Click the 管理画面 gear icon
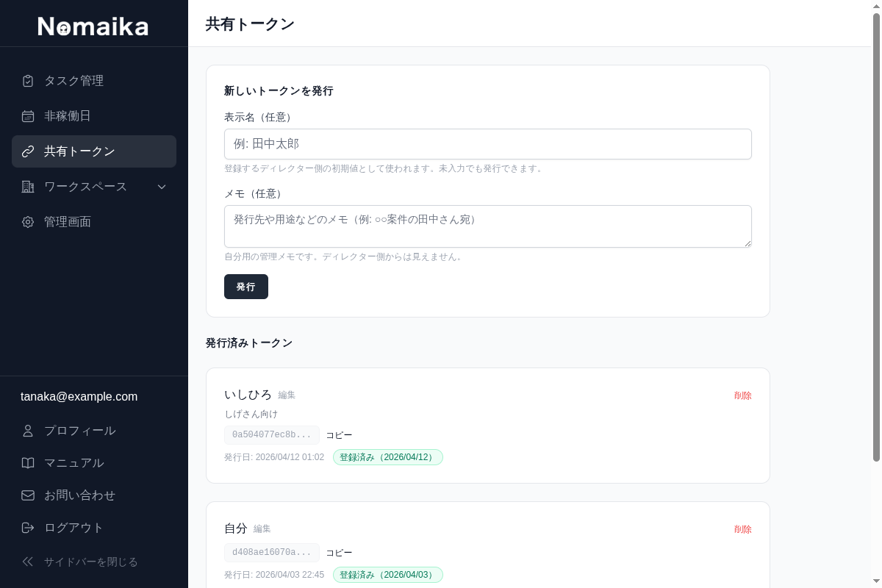The image size is (882, 588). pyautogui.click(x=28, y=222)
